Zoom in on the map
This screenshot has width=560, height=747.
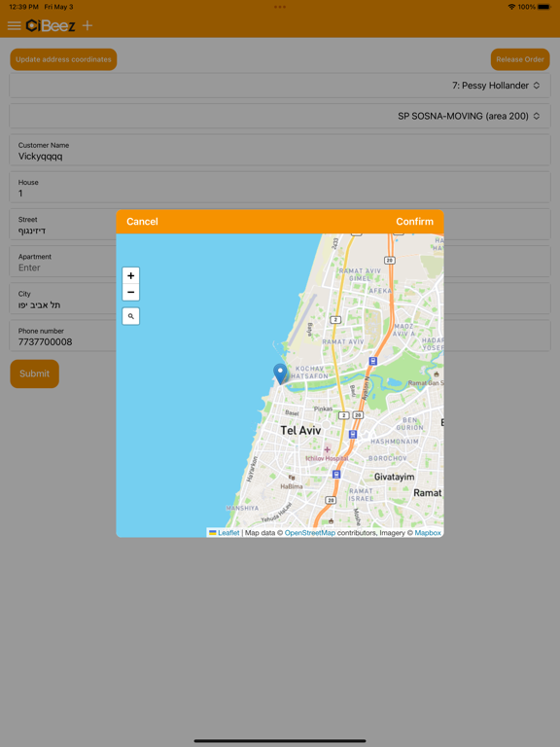[x=131, y=275]
